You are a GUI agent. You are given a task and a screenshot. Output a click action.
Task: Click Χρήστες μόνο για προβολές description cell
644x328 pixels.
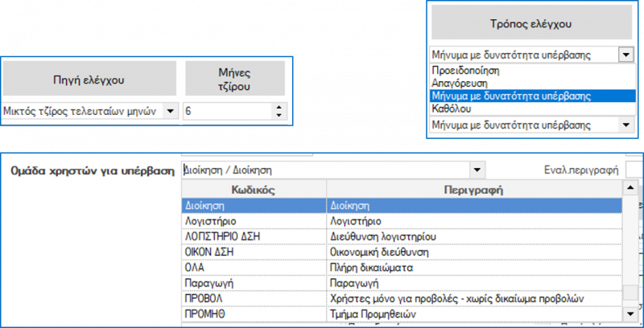pos(474,299)
